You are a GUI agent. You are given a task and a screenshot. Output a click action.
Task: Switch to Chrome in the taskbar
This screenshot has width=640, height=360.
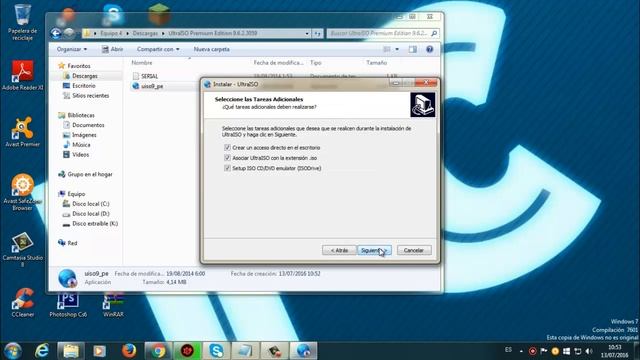coord(158,351)
